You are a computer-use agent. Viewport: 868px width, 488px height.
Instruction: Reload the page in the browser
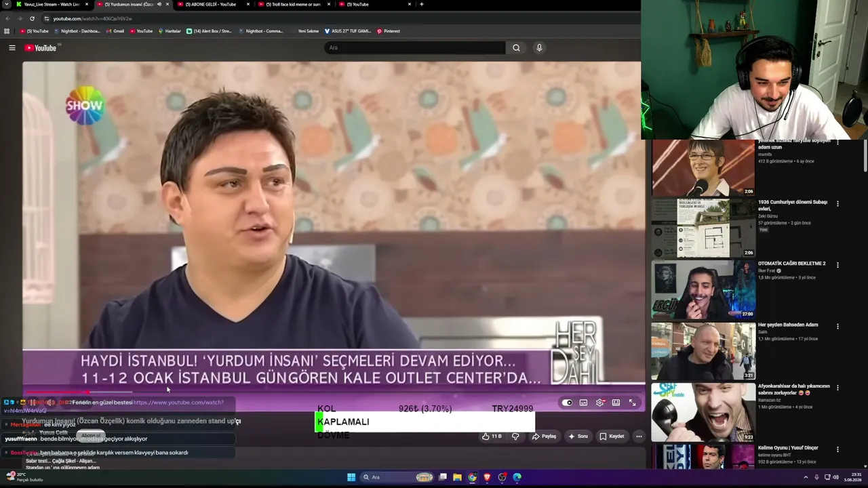[x=32, y=18]
